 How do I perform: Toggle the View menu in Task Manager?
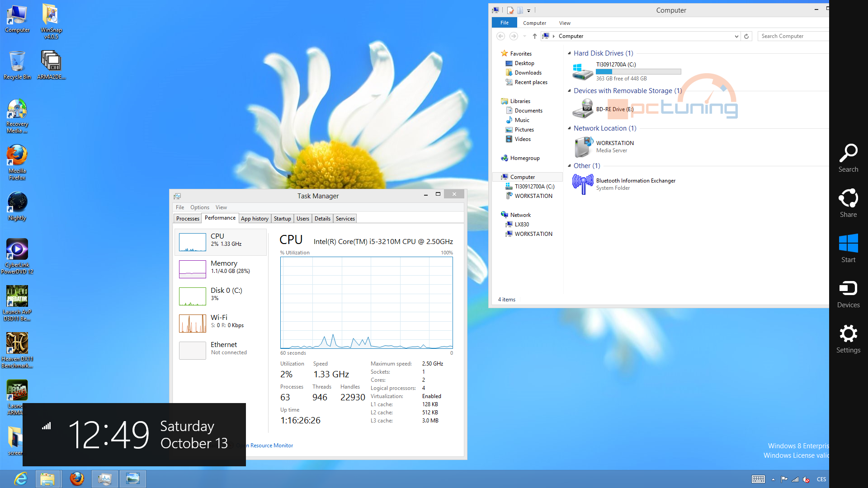click(221, 207)
